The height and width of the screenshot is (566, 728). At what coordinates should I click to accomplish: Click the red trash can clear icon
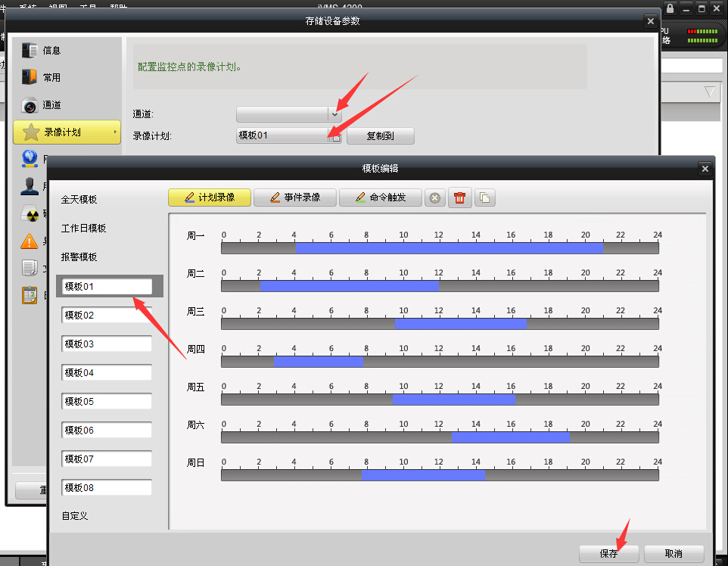(459, 197)
